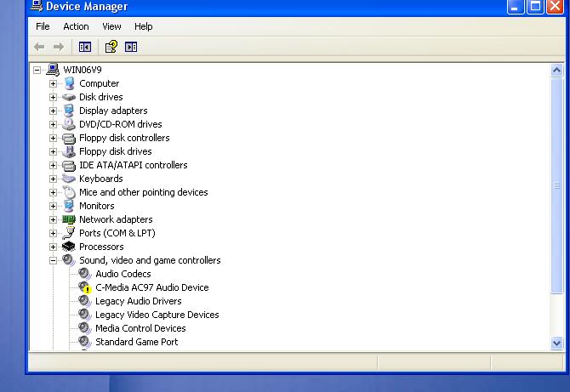
Task: Click the Monitors category icon
Action: coord(69,206)
